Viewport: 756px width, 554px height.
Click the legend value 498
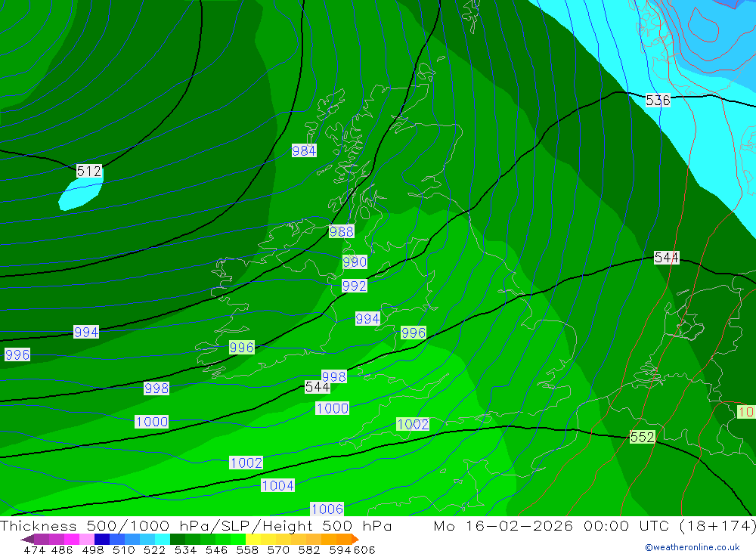click(x=92, y=549)
